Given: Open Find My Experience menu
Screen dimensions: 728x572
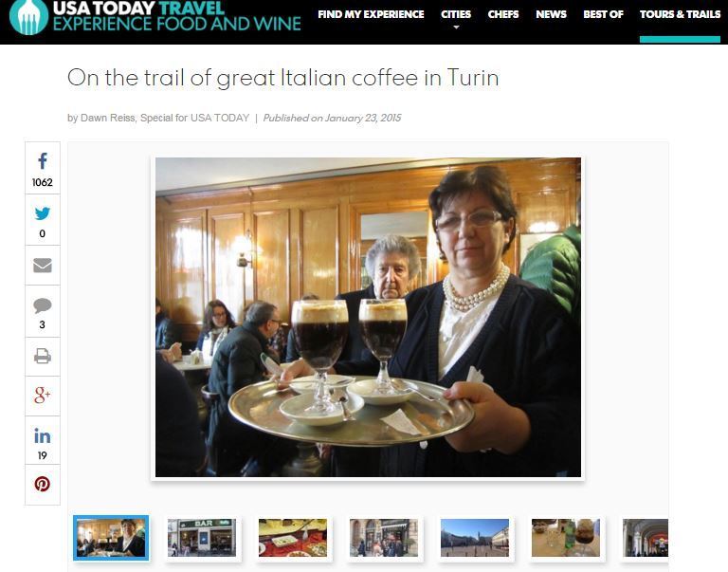Looking at the screenshot, I should click(x=371, y=14).
